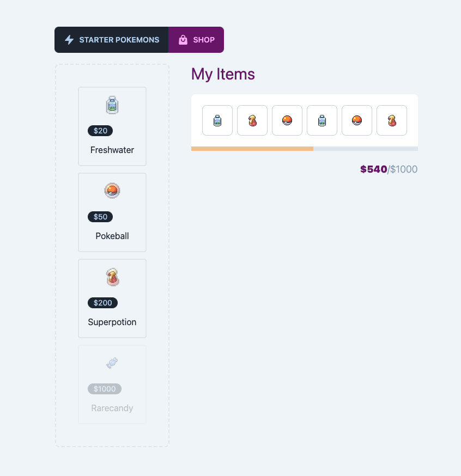Select the second Freshwater in My Items
Screen dimensions: 461x476
pos(322,120)
